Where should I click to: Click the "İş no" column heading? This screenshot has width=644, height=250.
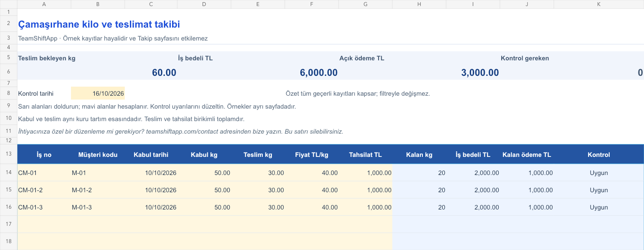tap(44, 155)
